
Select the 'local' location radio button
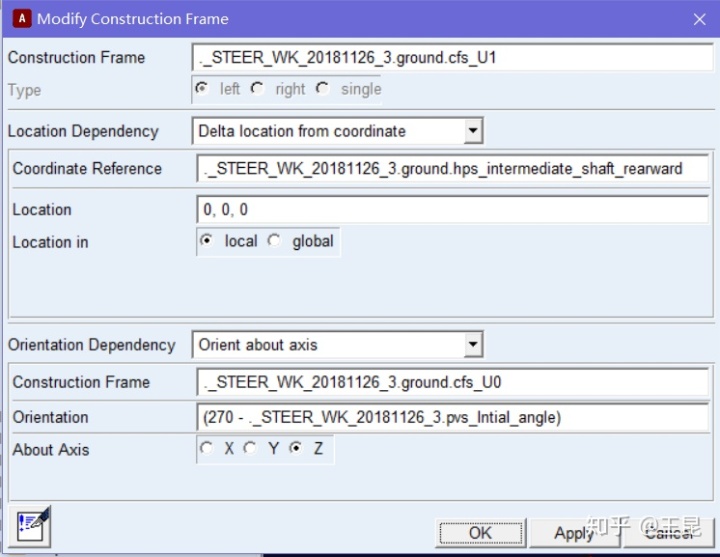tap(207, 241)
